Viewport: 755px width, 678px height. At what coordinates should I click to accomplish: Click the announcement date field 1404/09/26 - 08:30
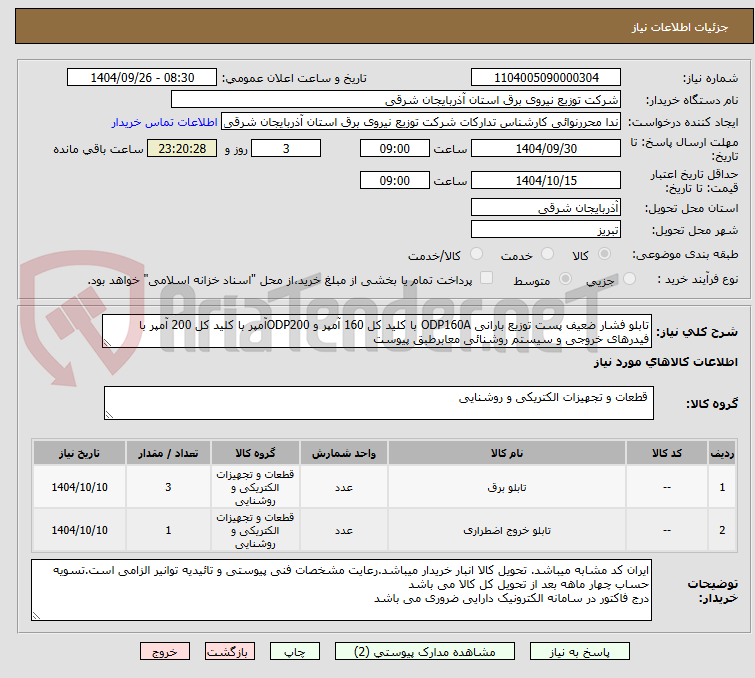142,78
